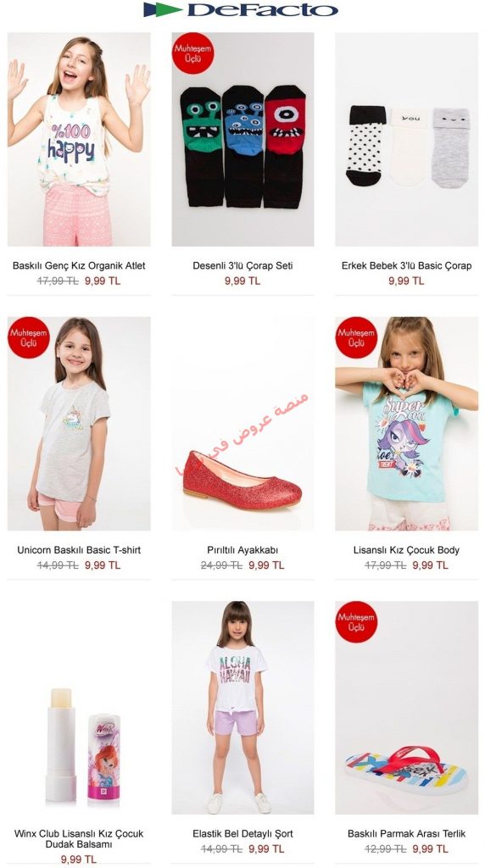Open the baby basic socks image

pyautogui.click(x=406, y=140)
